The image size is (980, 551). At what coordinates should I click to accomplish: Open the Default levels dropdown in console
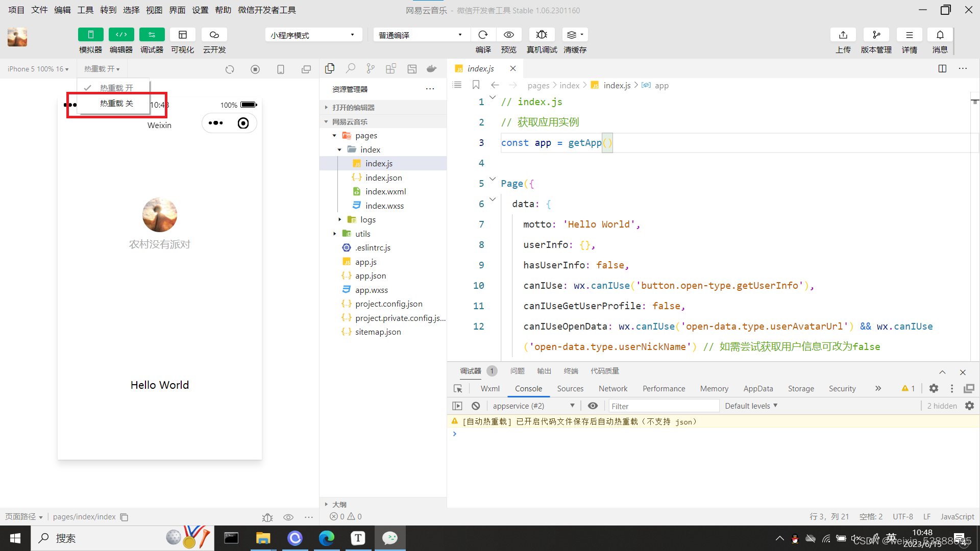coord(750,406)
